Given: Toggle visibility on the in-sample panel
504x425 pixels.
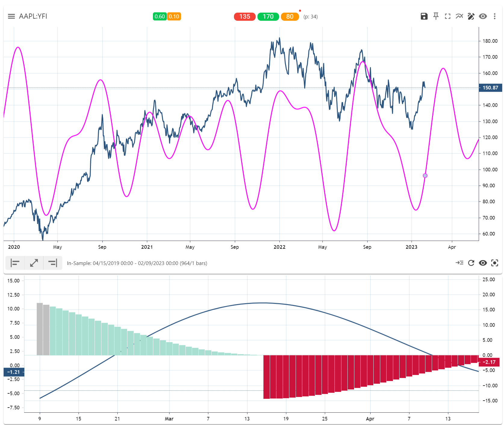Looking at the screenshot, I should point(483,263).
